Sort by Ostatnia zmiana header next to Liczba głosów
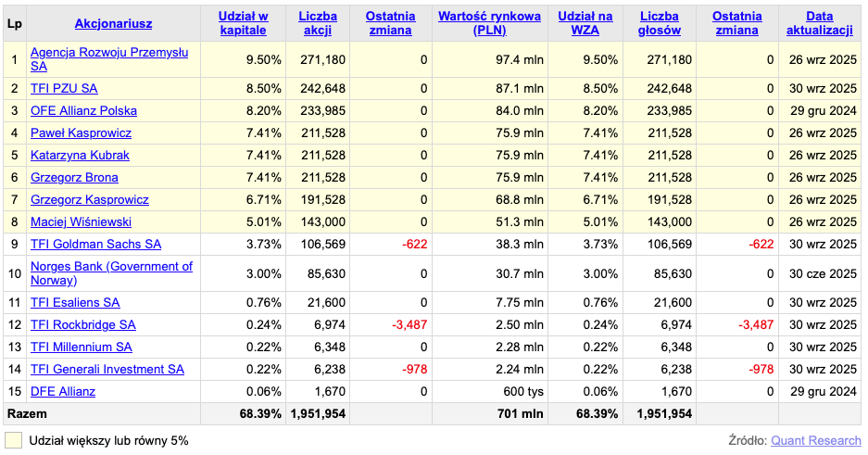This screenshot has height=455, width=868. click(x=736, y=24)
